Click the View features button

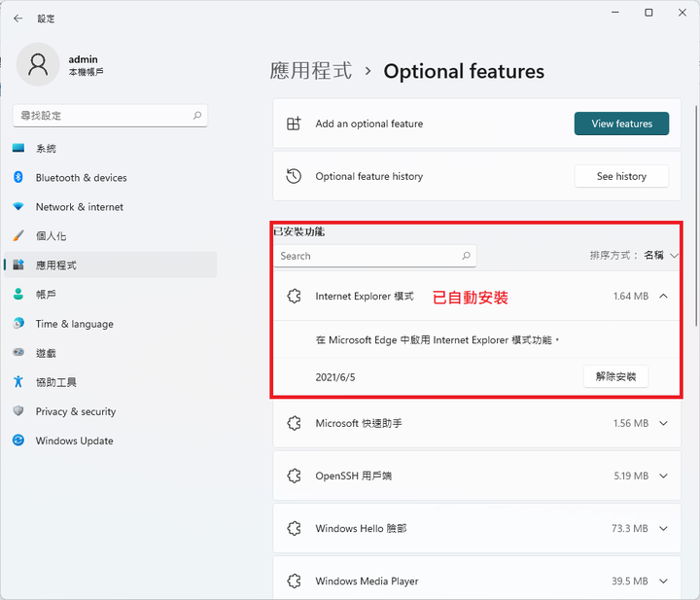coord(621,124)
